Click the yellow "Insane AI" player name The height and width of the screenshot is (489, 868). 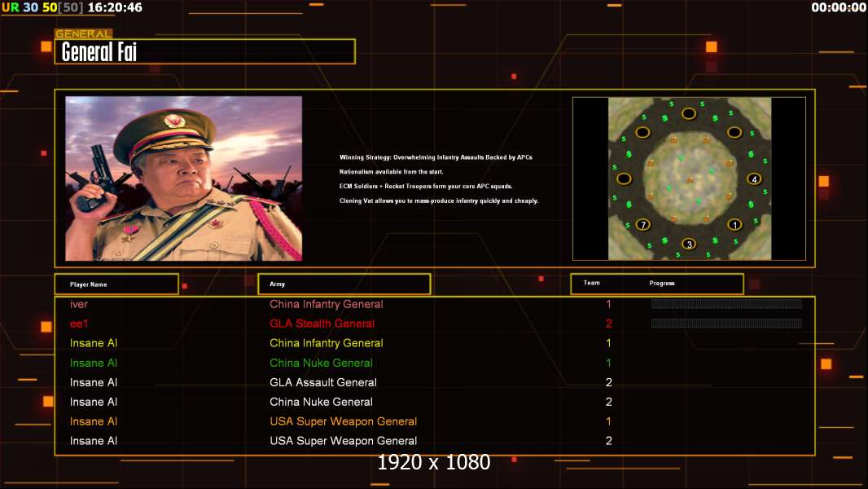click(94, 343)
